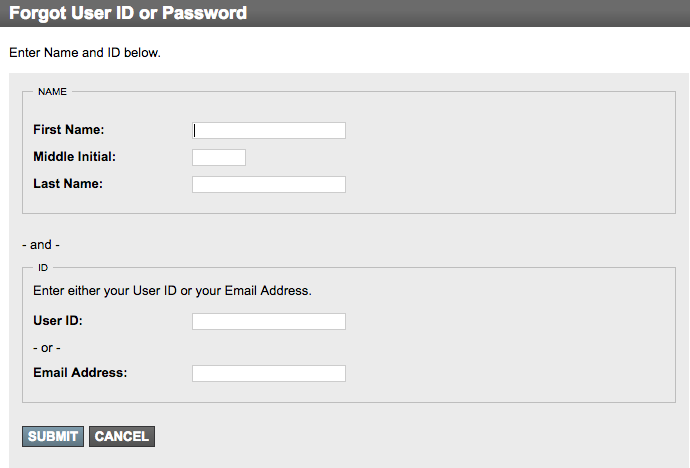Click the "Last Name:" label text
This screenshot has width=690, height=468.
pyautogui.click(x=68, y=183)
